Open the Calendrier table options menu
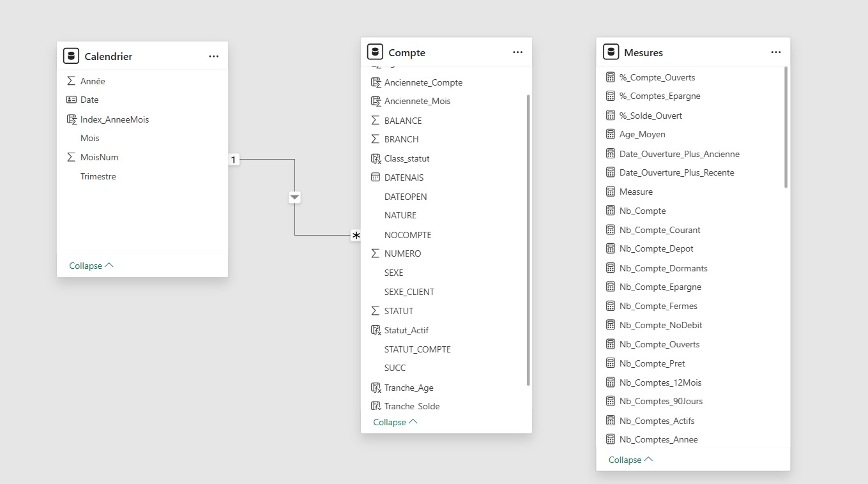This screenshot has width=868, height=484. pyautogui.click(x=213, y=57)
